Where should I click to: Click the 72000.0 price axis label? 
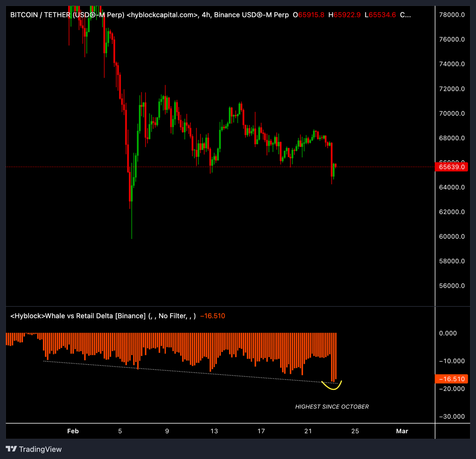452,89
